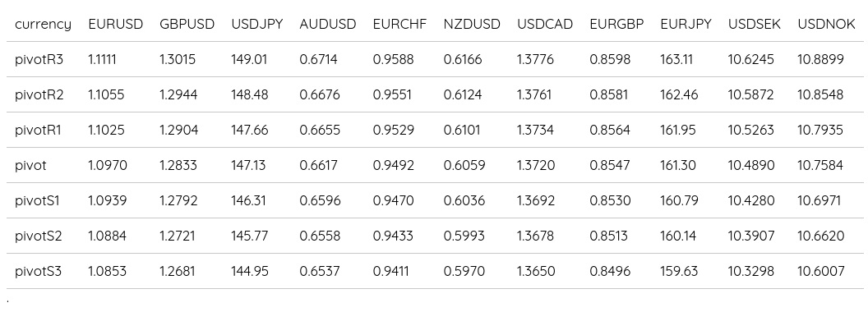Click USDCAD pivotS3 value 1.3650
This screenshot has height=312, width=868.
[535, 272]
